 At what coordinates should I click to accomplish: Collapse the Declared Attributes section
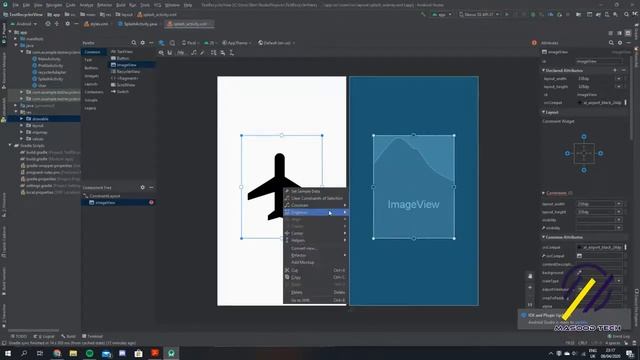point(544,71)
